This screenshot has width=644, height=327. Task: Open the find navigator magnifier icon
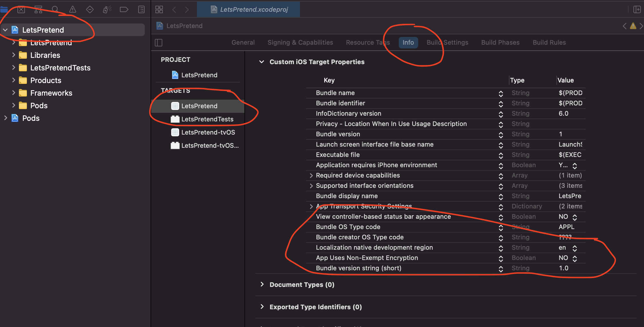55,9
